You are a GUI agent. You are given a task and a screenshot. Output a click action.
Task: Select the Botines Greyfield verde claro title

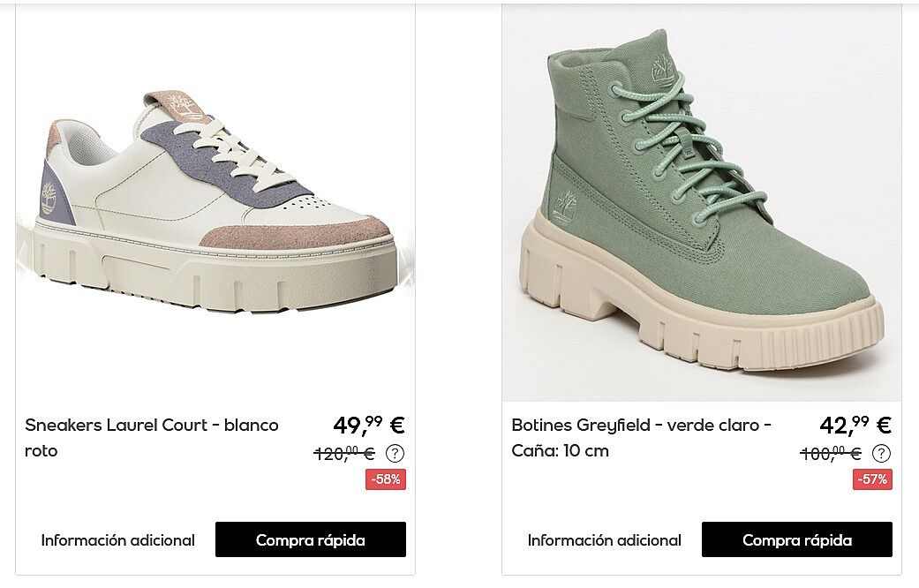click(x=641, y=437)
